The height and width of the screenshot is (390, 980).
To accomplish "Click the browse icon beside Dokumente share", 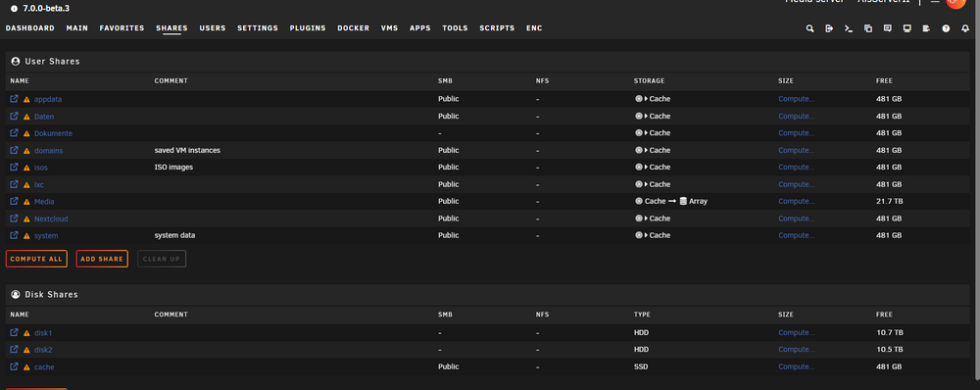I will point(15,132).
